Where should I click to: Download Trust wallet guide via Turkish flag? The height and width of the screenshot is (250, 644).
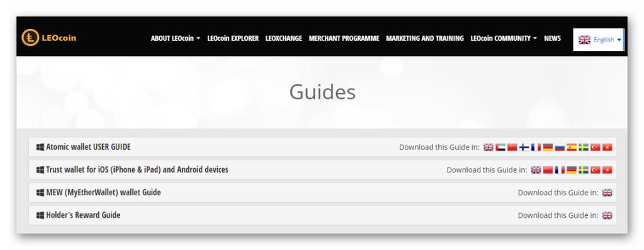pos(596,170)
